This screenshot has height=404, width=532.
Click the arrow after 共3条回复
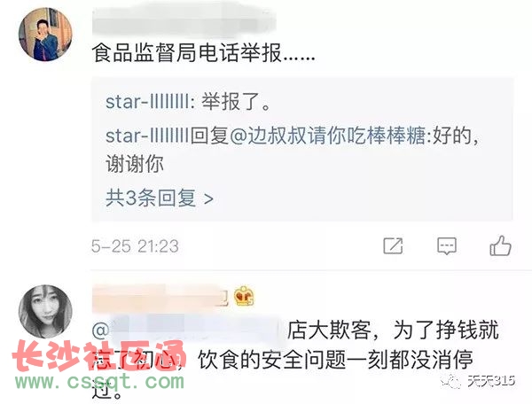click(208, 199)
